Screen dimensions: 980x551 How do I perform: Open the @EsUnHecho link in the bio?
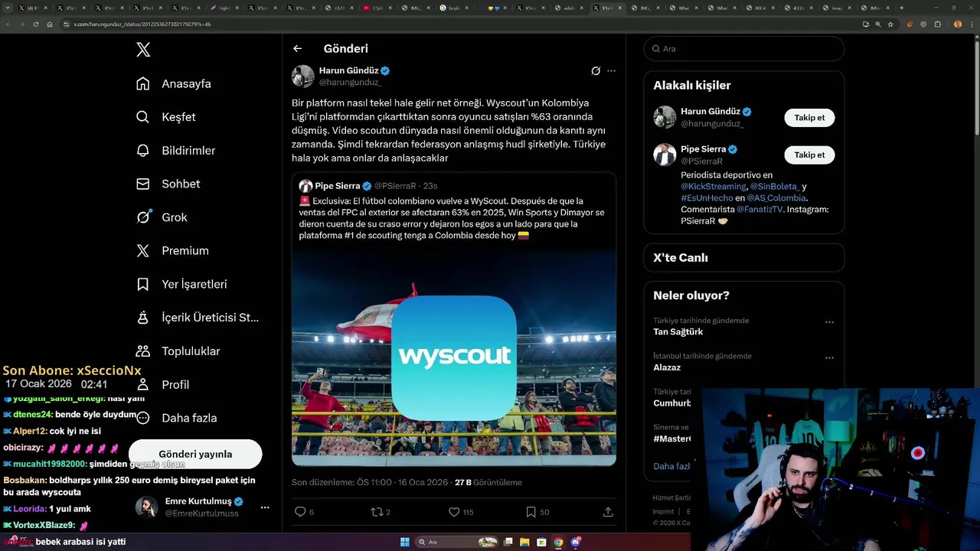tap(707, 198)
